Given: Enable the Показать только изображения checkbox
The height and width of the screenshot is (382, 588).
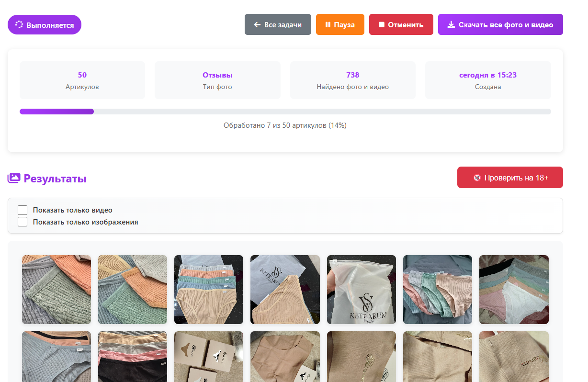Looking at the screenshot, I should (x=23, y=222).
